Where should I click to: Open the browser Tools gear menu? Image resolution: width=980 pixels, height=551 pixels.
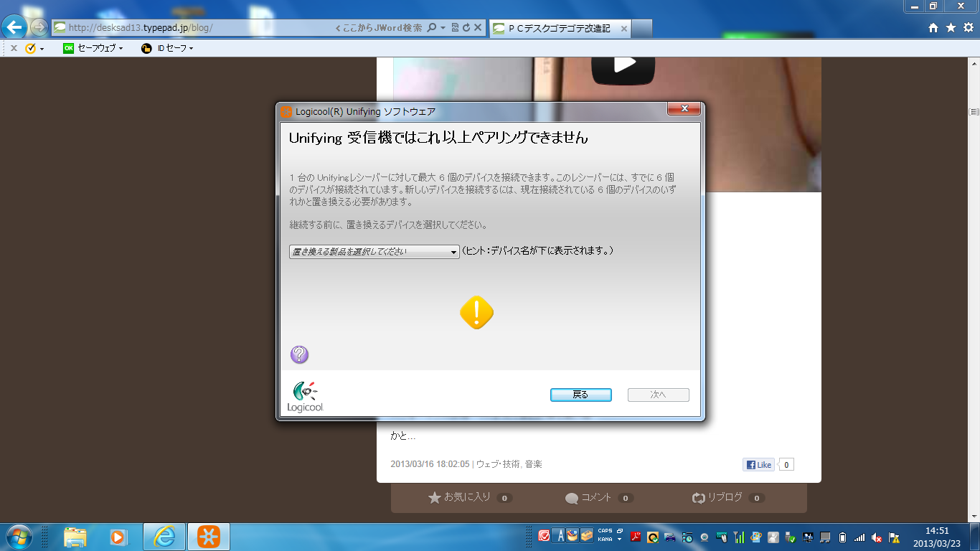click(x=969, y=27)
